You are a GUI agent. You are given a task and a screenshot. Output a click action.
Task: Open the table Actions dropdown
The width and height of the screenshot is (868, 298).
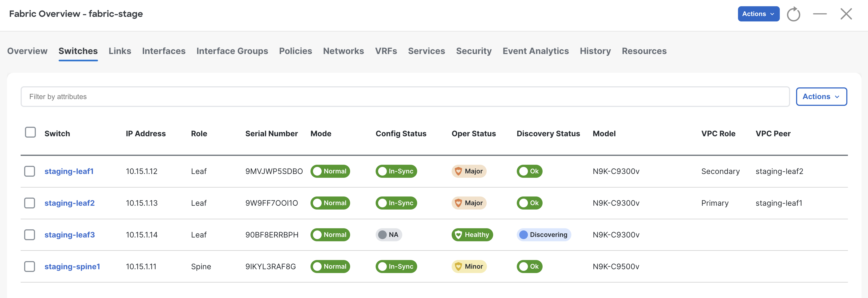point(821,96)
